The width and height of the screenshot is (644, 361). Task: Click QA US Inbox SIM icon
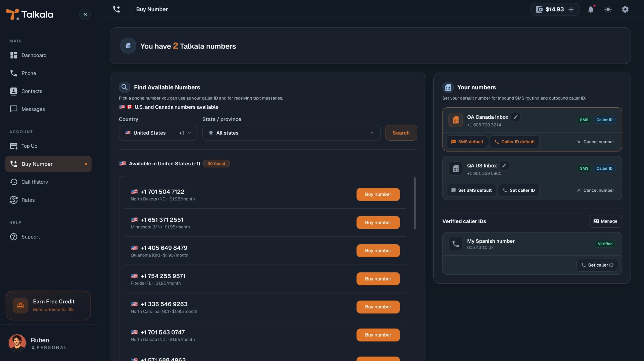click(456, 169)
